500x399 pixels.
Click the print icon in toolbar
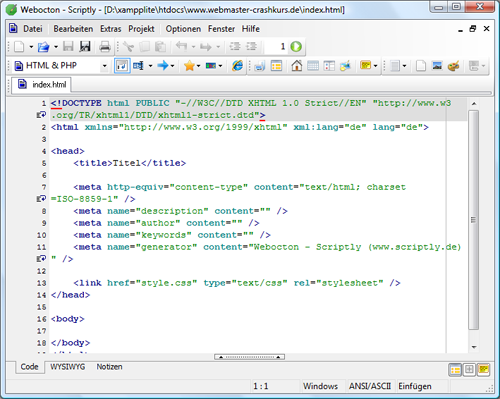pos(105,47)
